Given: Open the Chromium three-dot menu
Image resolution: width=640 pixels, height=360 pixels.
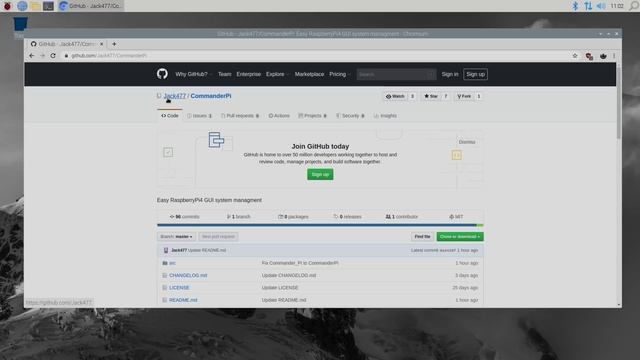Looking at the screenshot, I should coord(614,56).
